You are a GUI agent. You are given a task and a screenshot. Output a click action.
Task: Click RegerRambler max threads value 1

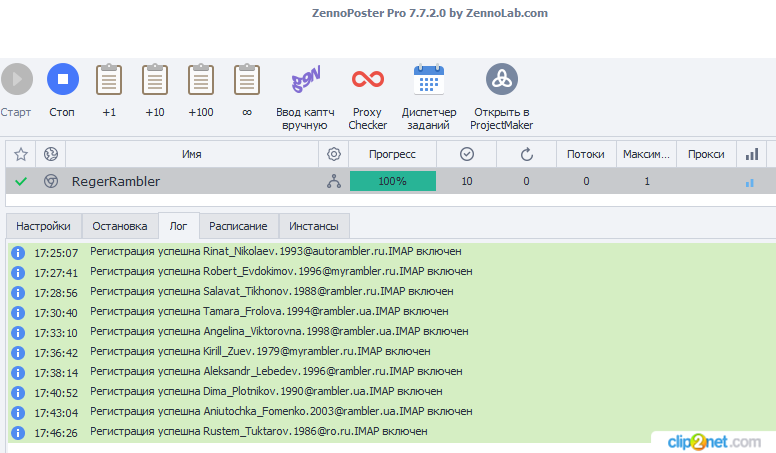coord(647,182)
